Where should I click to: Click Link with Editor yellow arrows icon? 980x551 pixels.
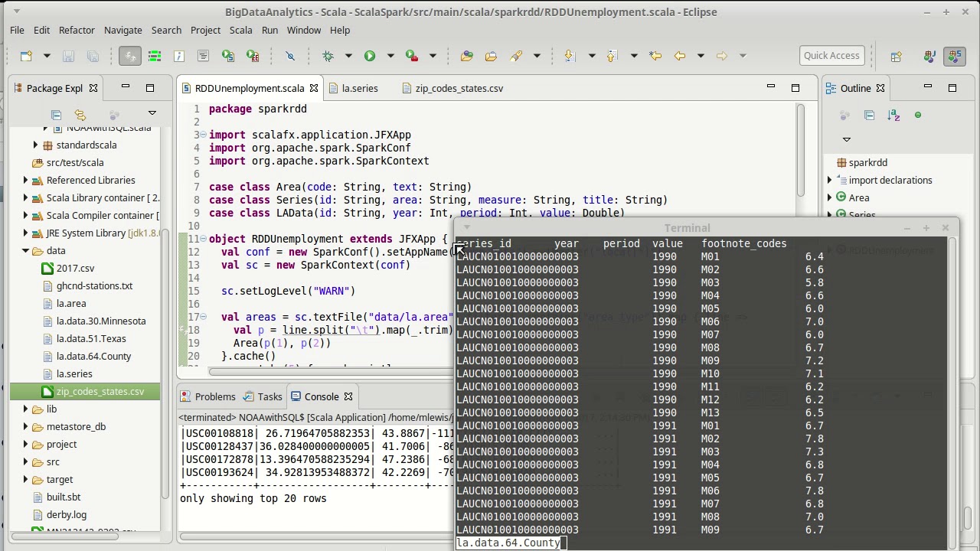coord(80,115)
